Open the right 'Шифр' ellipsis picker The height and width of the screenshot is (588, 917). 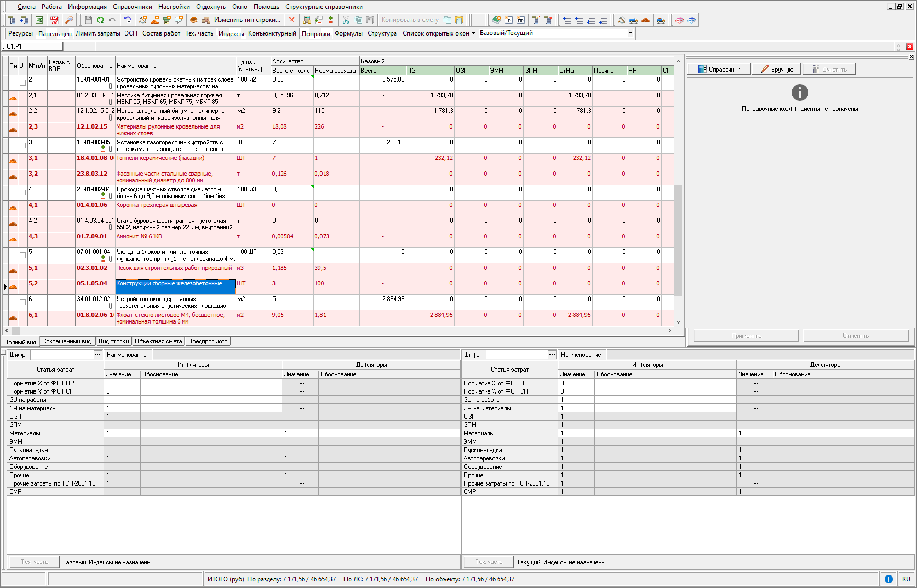coord(552,354)
